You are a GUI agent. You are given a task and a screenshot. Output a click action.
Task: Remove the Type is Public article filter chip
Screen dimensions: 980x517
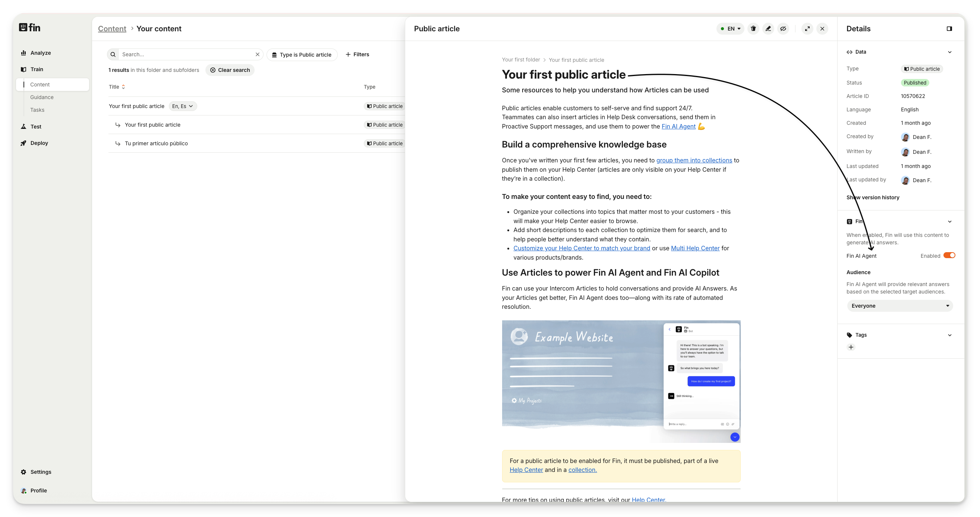point(302,55)
